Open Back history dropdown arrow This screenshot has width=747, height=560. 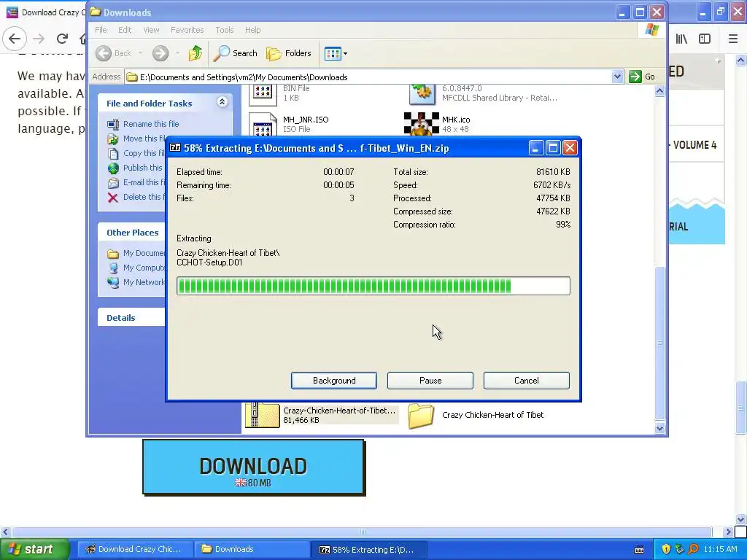pos(141,53)
